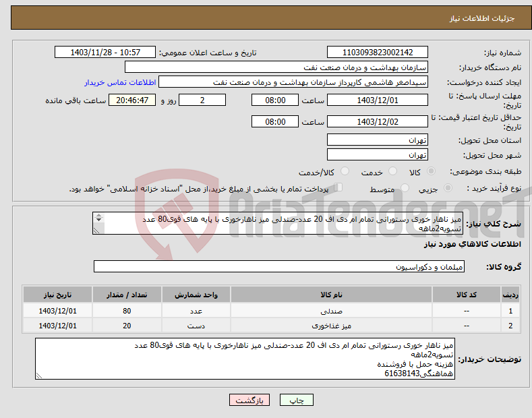The image size is (532, 418).
Task: Click the نام کالا column header
Action: point(331,295)
